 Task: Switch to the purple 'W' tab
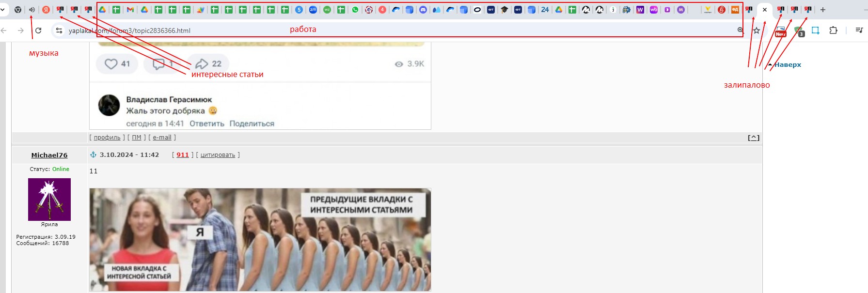(640, 10)
